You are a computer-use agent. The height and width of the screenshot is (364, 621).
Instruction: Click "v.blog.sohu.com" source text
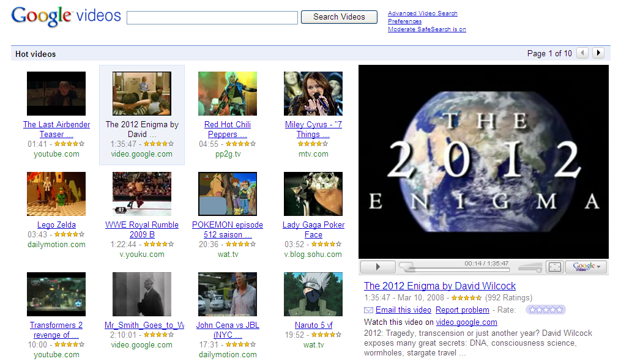click(x=313, y=254)
